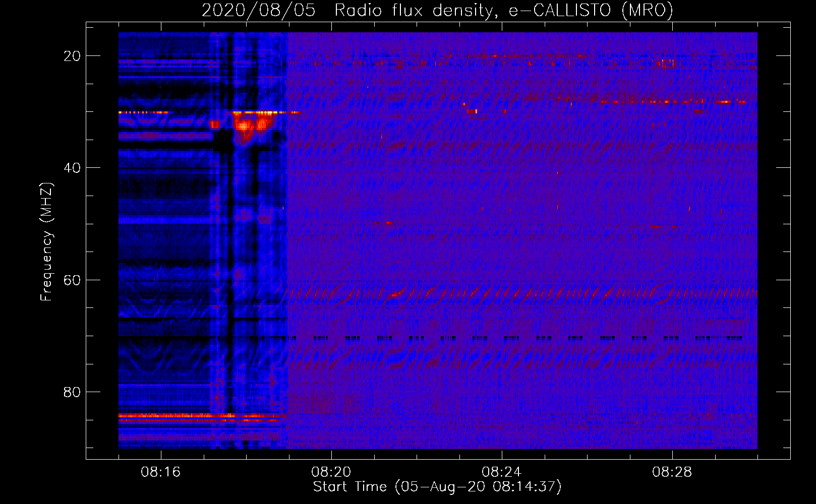This screenshot has height=504, width=816.
Task: Click the '08:16' time tick label
Action: click(161, 472)
